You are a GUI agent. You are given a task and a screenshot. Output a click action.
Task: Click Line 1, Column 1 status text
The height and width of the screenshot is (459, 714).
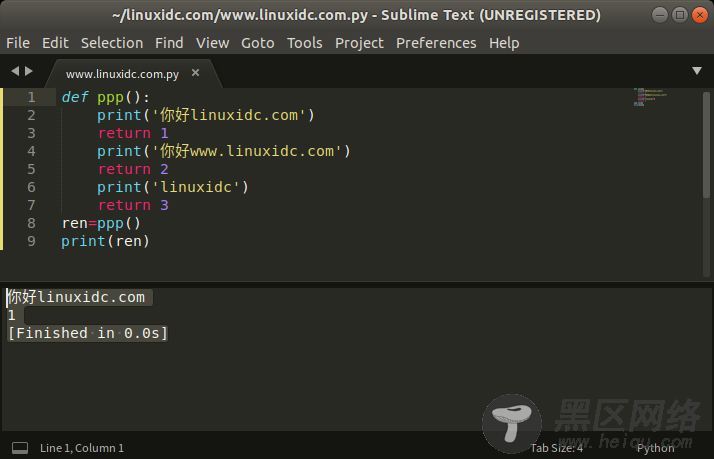click(82, 448)
